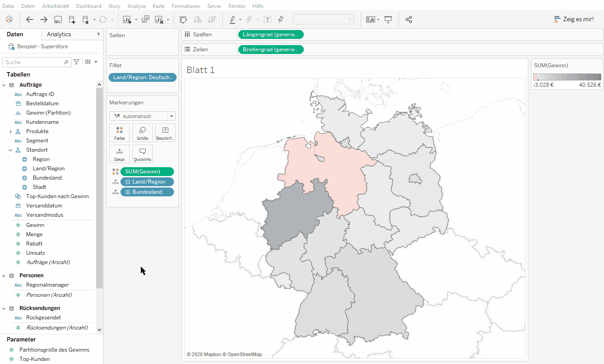This screenshot has width=604, height=364.
Task: Activate the highlight pen toolbar icon
Action: [x=232, y=19]
